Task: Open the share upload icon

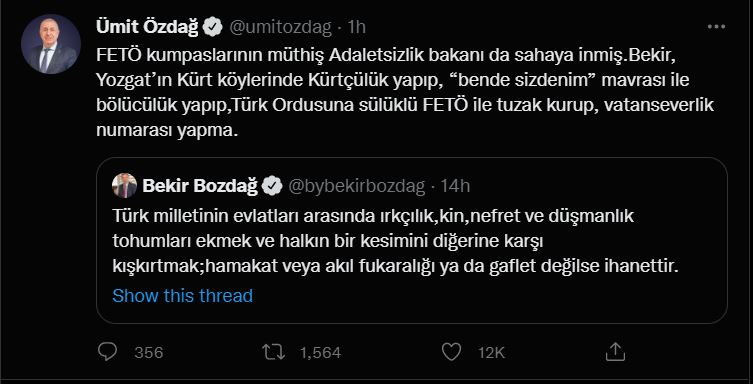Action: pyautogui.click(x=615, y=352)
